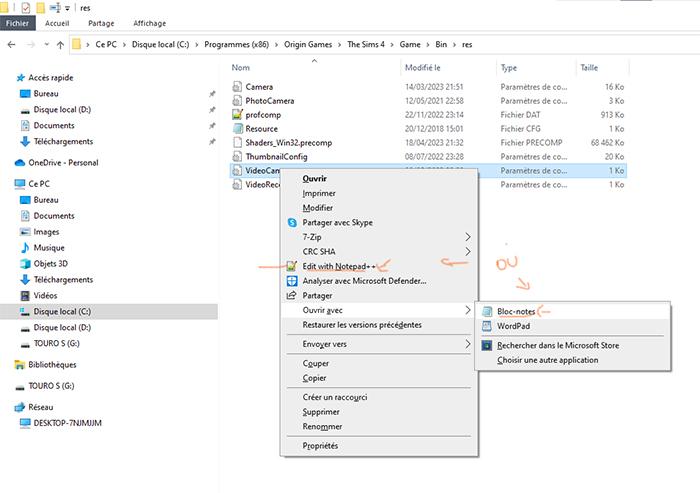Open Disque local (D:) under Accès rapide

[x=62, y=109]
